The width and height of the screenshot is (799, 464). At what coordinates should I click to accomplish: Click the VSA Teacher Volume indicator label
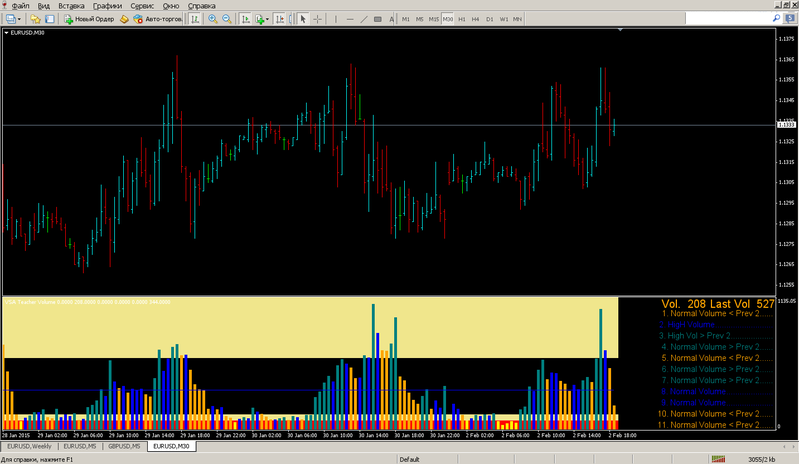pyautogui.click(x=87, y=302)
